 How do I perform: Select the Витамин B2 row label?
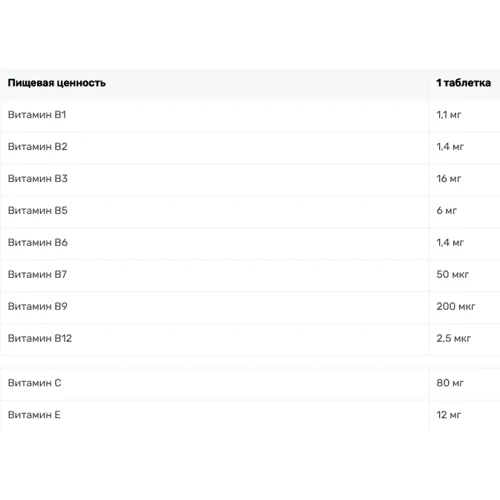pos(38,147)
